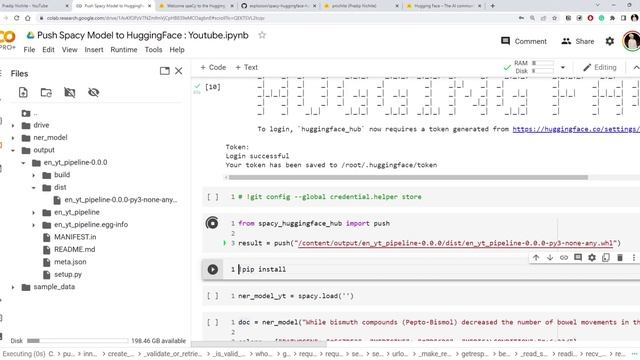Bookmark this page star in address bar
Screen dimensions: 640x360
point(554,18)
